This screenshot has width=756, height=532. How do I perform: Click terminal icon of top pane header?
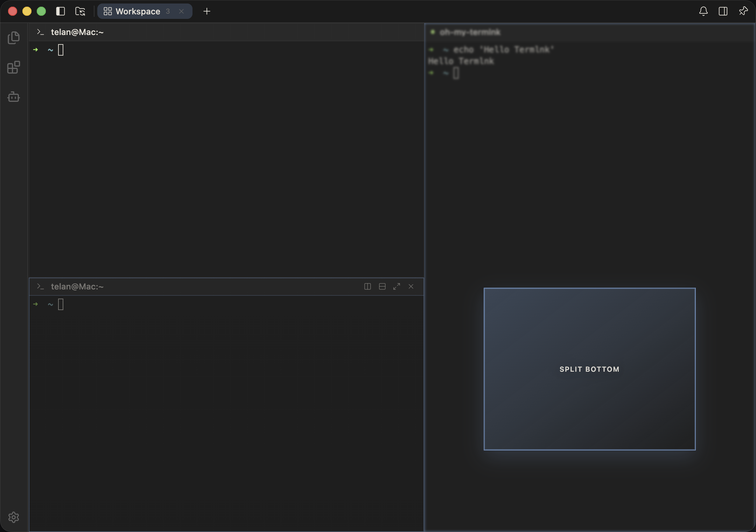[x=40, y=32]
